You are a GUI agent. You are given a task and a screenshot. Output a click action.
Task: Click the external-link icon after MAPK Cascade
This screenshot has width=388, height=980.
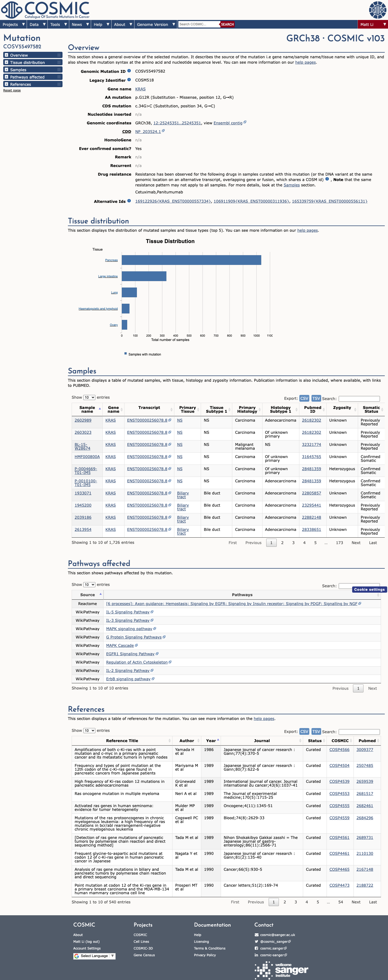pyautogui.click(x=136, y=645)
